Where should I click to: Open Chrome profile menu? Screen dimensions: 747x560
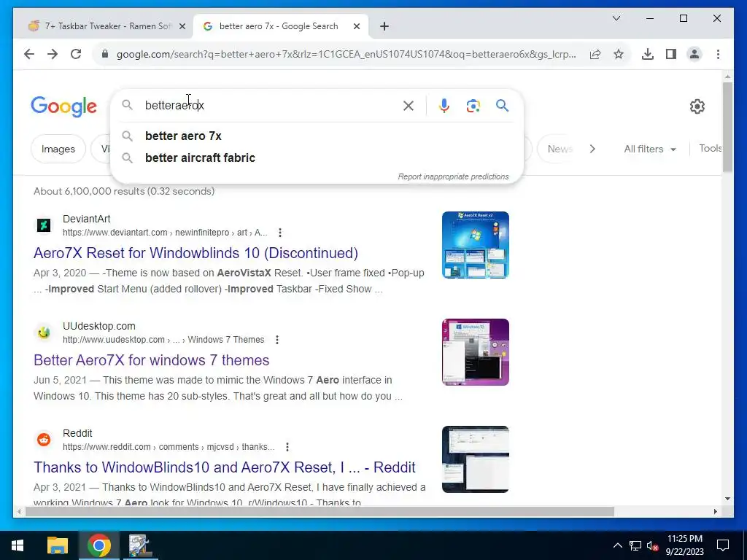694,54
